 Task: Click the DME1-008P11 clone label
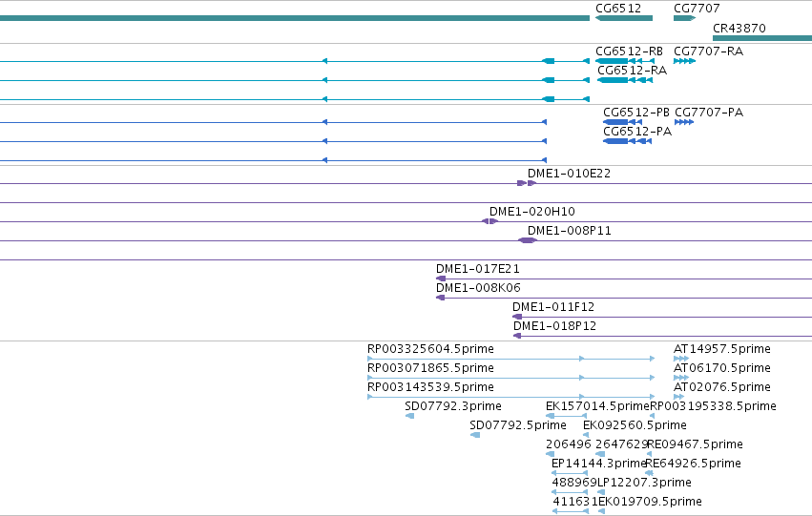pos(569,231)
